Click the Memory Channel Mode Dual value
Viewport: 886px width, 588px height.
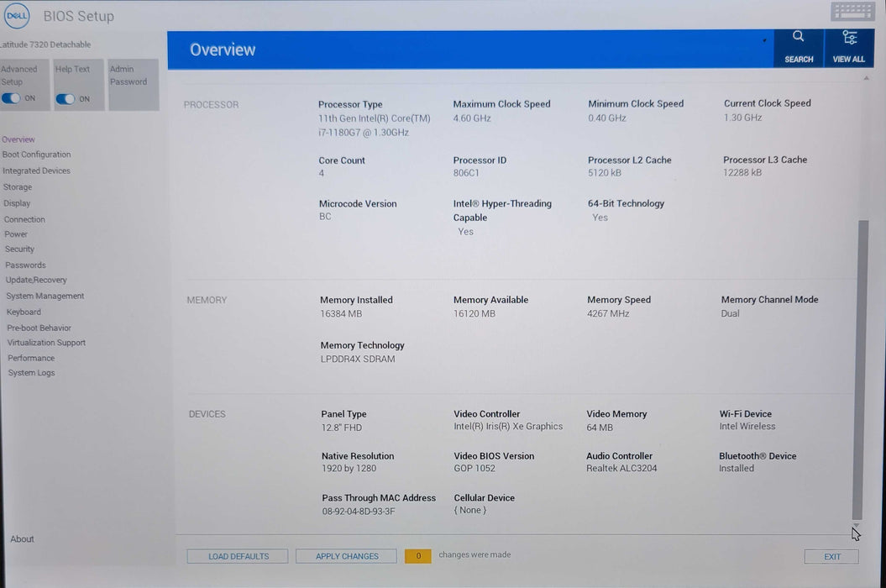730,313
